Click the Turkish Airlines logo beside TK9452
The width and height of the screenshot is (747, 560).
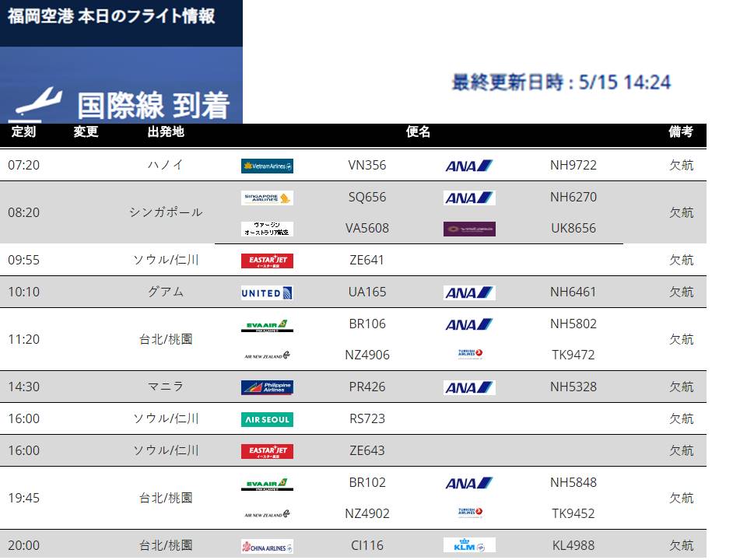pos(469,512)
